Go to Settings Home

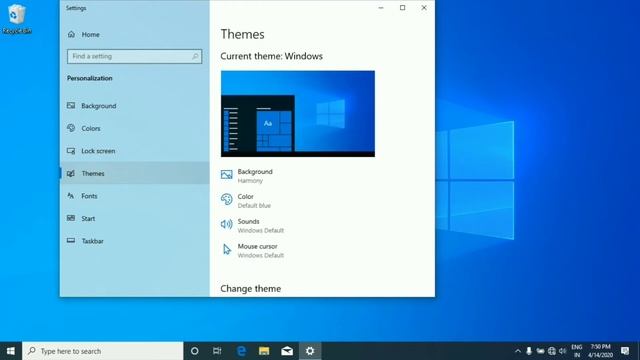84,34
